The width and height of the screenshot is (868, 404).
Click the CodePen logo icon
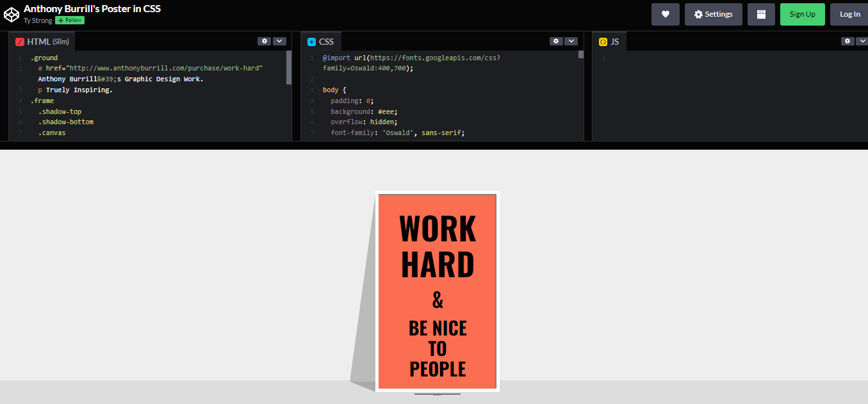(x=11, y=14)
